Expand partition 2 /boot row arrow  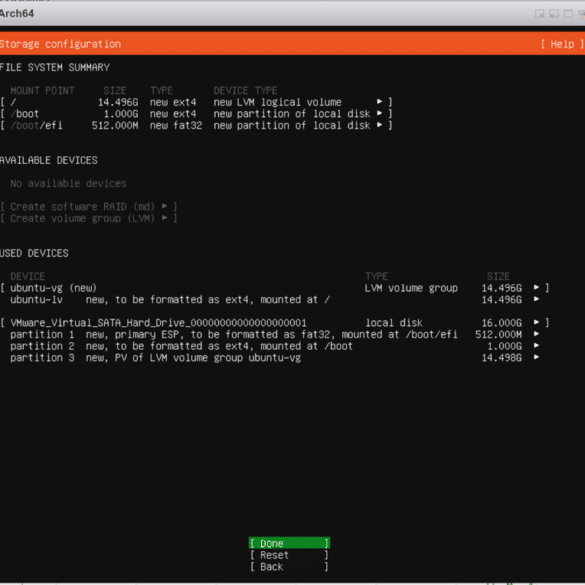coord(536,345)
